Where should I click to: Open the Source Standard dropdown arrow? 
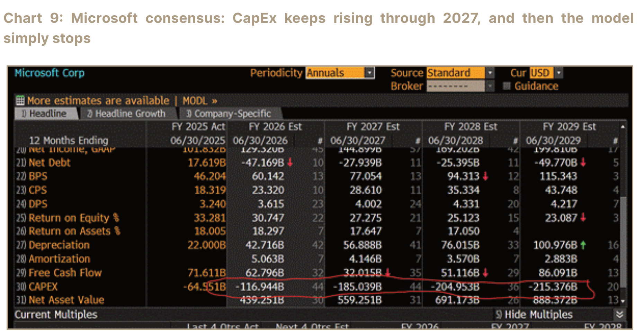[490, 73]
